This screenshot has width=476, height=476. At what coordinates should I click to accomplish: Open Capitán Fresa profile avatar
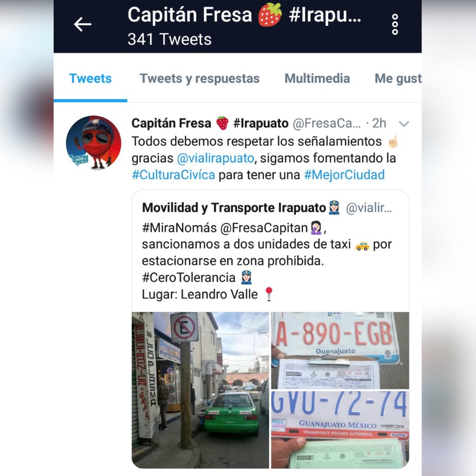pyautogui.click(x=94, y=143)
